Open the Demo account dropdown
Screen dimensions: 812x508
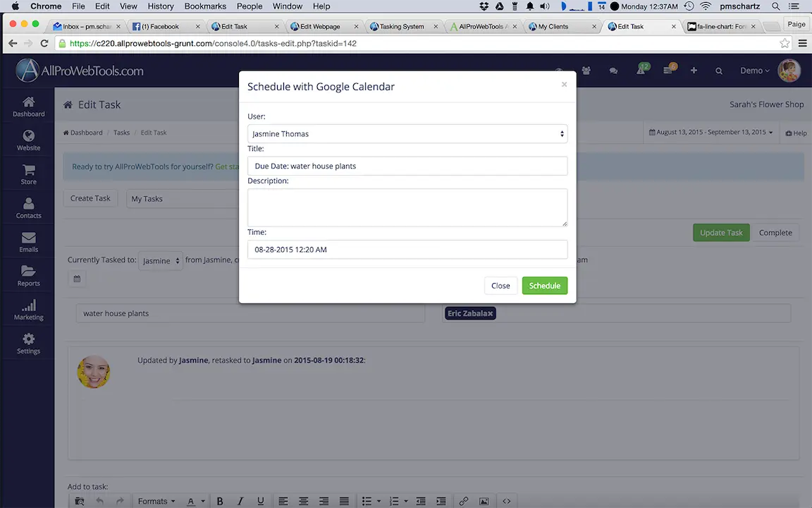point(754,71)
